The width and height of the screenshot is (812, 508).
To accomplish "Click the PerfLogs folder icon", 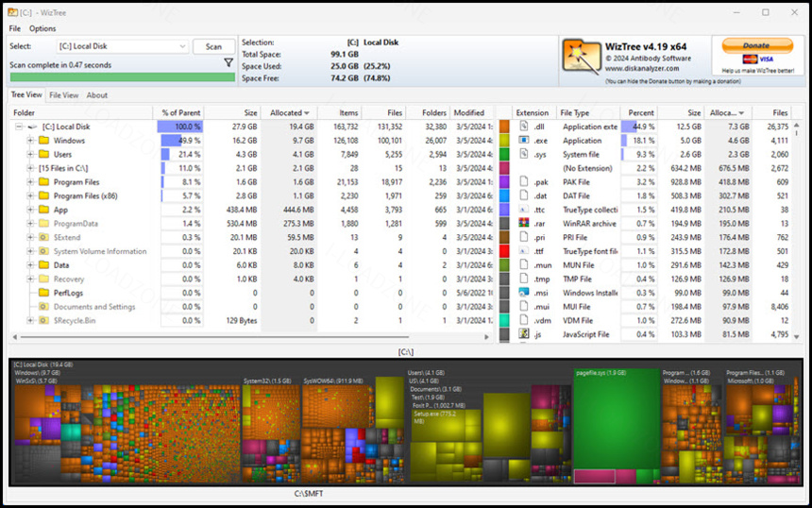I will (x=44, y=293).
